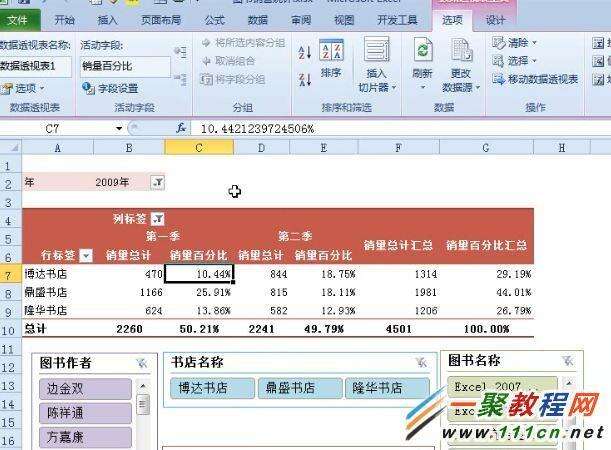The image size is (611, 450).
Task: Select the cell showing 44.01%
Action: 486,292
